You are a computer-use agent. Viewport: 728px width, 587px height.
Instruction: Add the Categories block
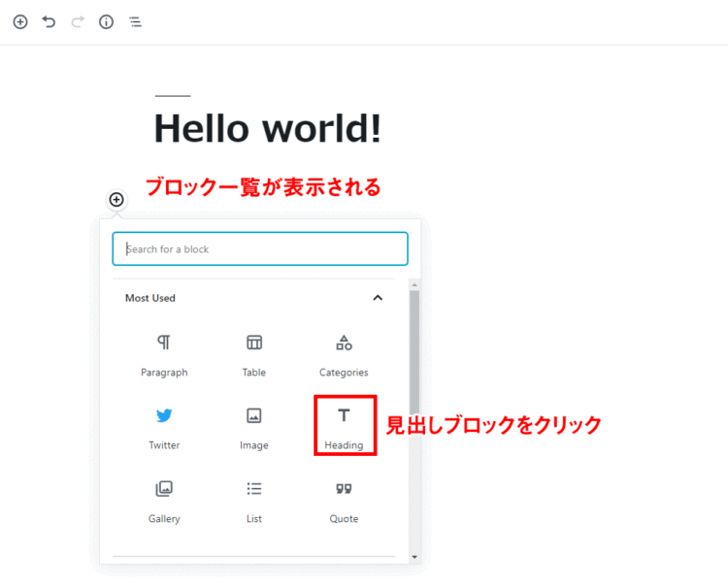click(344, 355)
